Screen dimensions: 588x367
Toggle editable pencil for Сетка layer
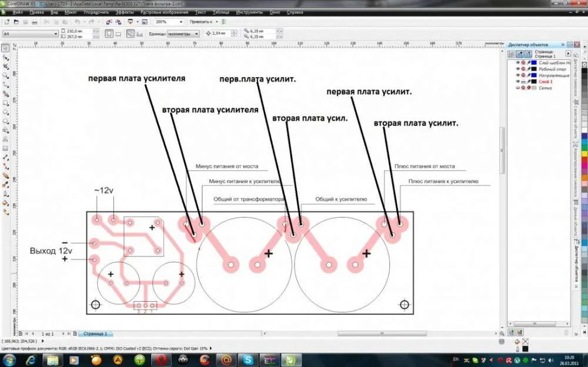coord(529,88)
